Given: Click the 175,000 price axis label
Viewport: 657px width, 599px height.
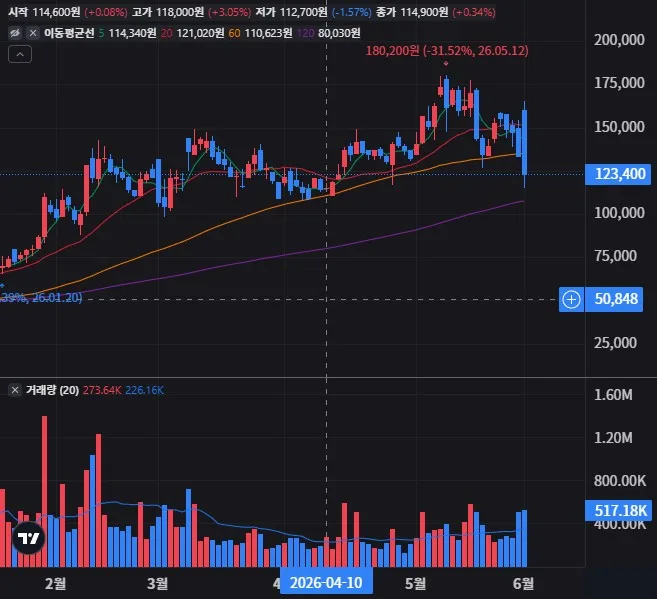Looking at the screenshot, I should pyautogui.click(x=619, y=83).
